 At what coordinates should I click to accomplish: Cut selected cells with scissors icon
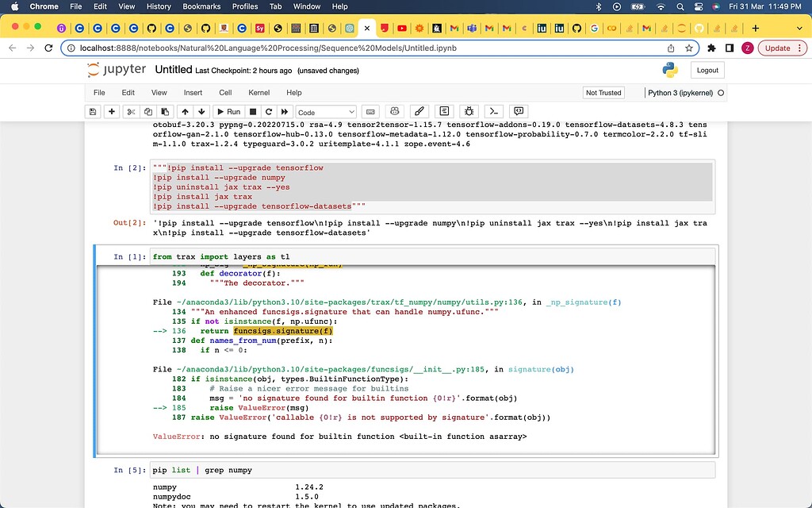[132, 112]
